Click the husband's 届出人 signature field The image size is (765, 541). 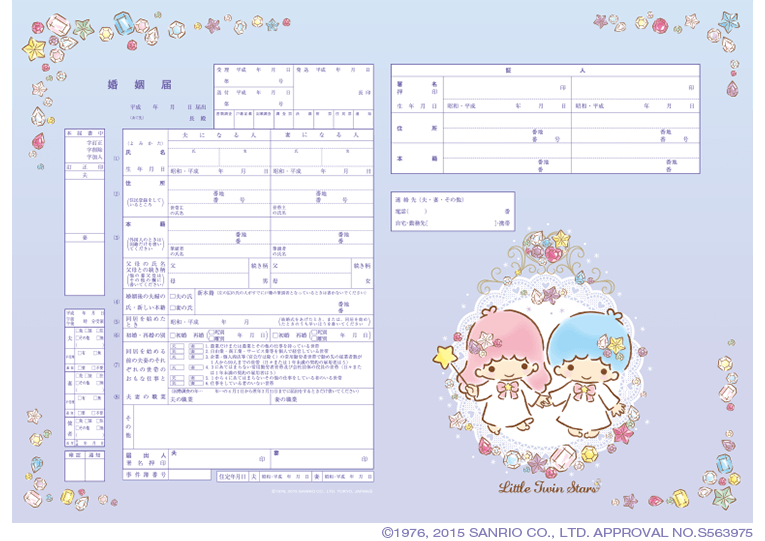[219, 459]
